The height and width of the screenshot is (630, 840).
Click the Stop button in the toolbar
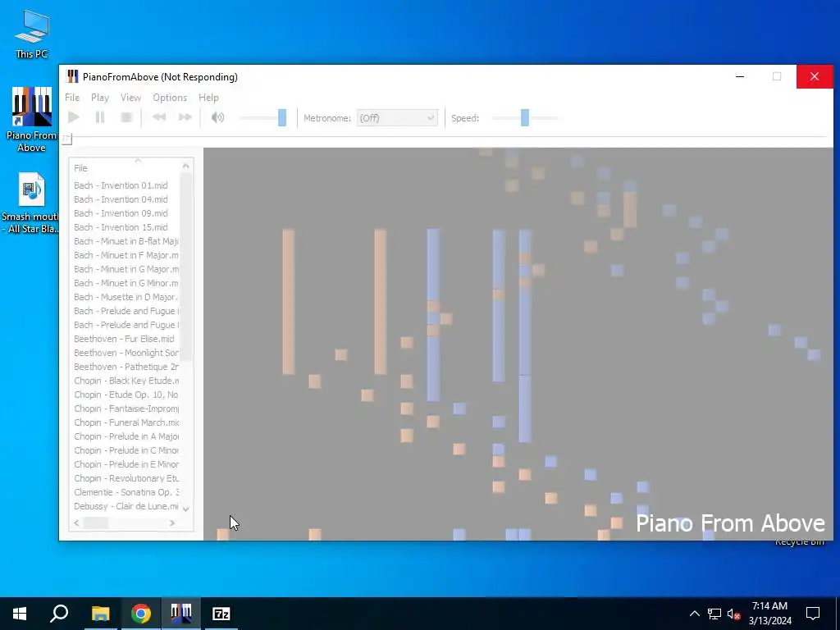pyautogui.click(x=126, y=117)
